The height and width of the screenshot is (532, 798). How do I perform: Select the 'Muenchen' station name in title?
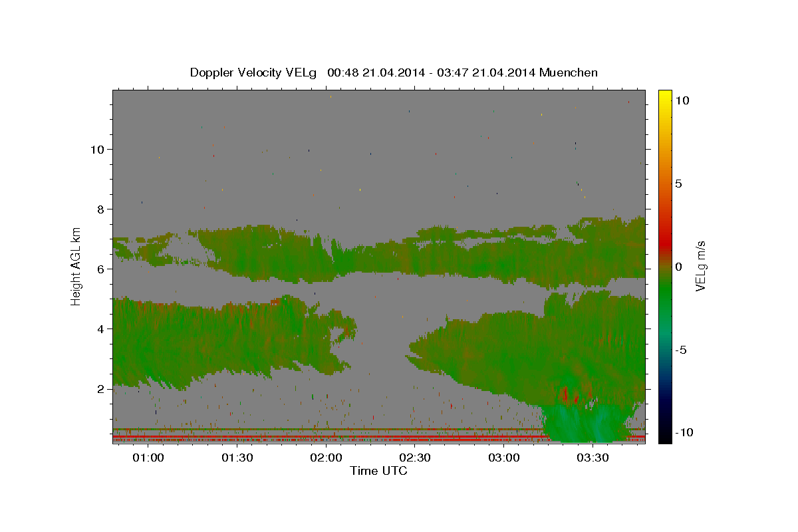[x=569, y=72]
